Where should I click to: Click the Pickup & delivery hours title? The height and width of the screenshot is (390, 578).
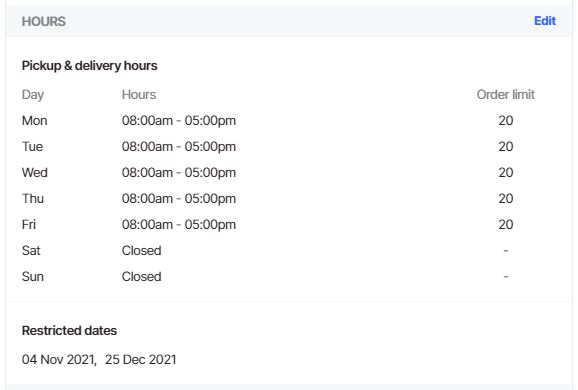(90, 66)
